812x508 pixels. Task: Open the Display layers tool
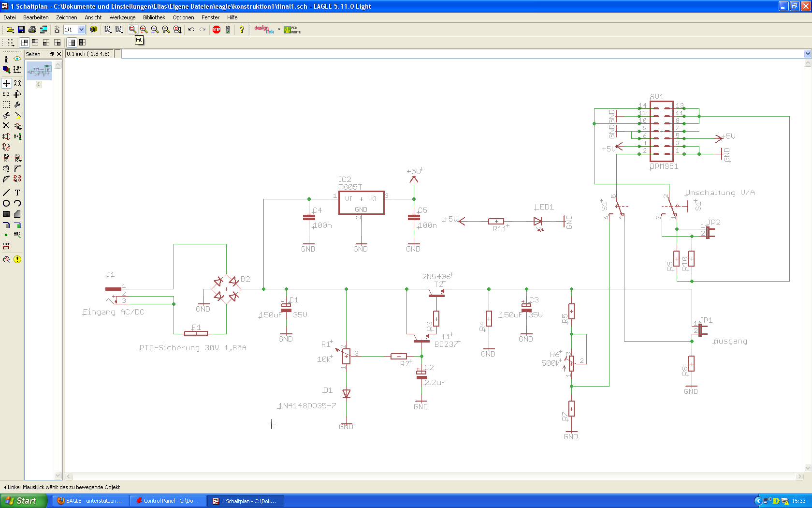[x=6, y=70]
